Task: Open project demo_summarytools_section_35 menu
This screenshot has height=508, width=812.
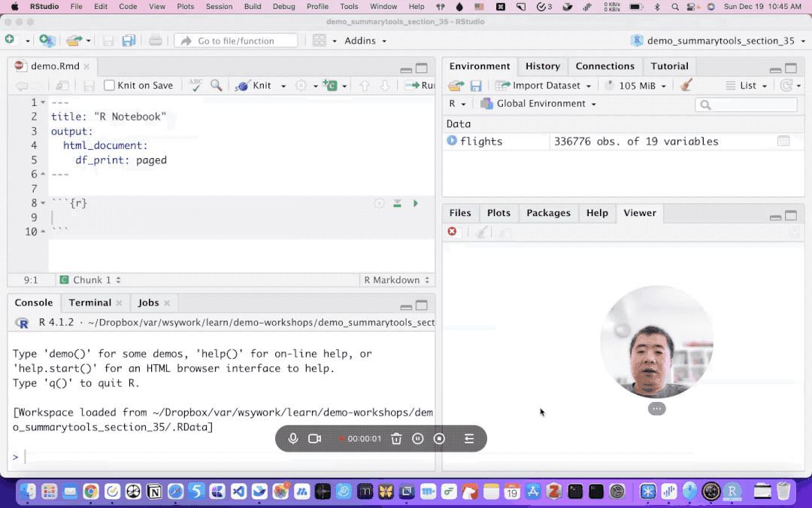Action: 718,41
